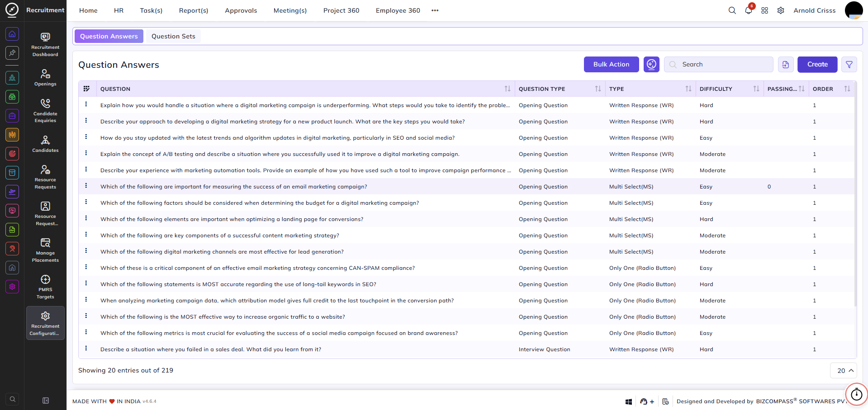Screen dimensions: 868x410
Task: Click the sidebar bottom search icon
Action: click(13, 399)
